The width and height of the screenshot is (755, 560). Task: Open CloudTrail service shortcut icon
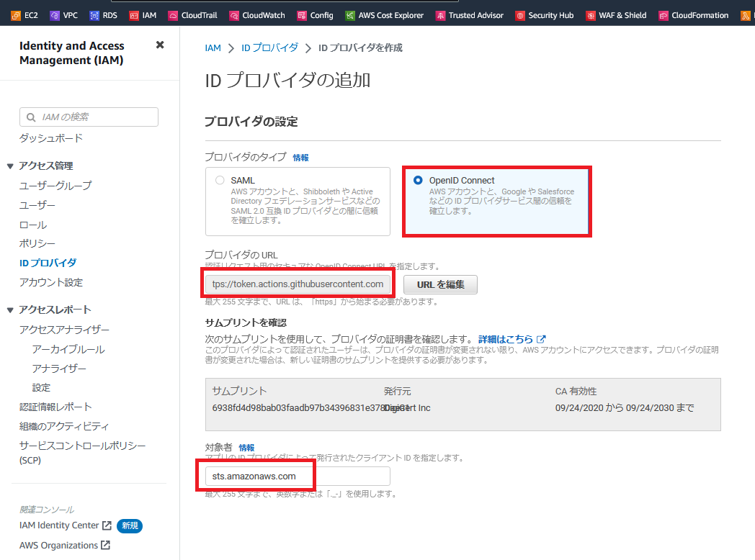(173, 15)
